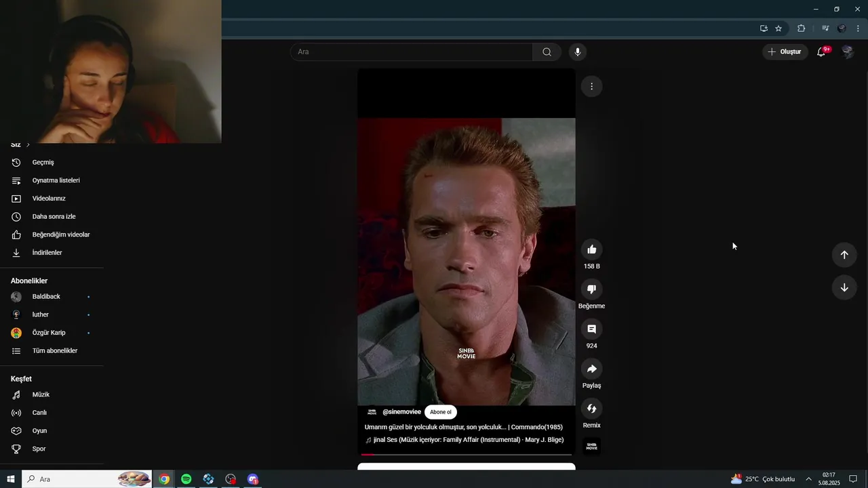Open the Chrome extensions puzzle icon
Screen dimensions: 868x488
pyautogui.click(x=801, y=28)
